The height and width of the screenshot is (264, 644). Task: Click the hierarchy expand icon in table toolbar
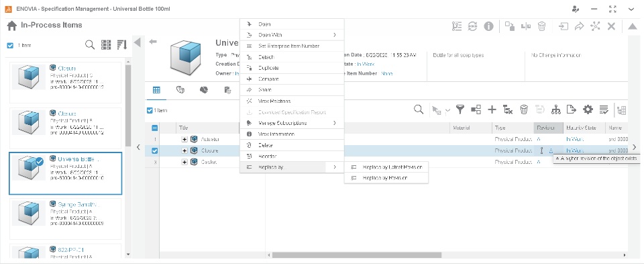tap(476, 109)
